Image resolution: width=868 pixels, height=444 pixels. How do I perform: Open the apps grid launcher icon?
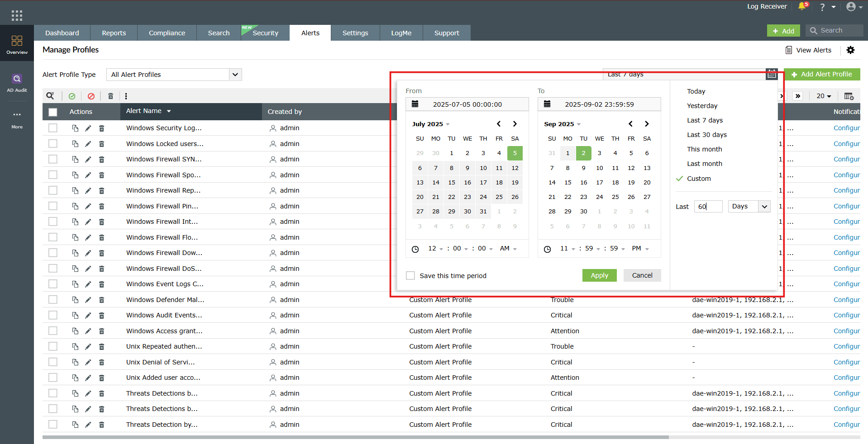(x=17, y=16)
